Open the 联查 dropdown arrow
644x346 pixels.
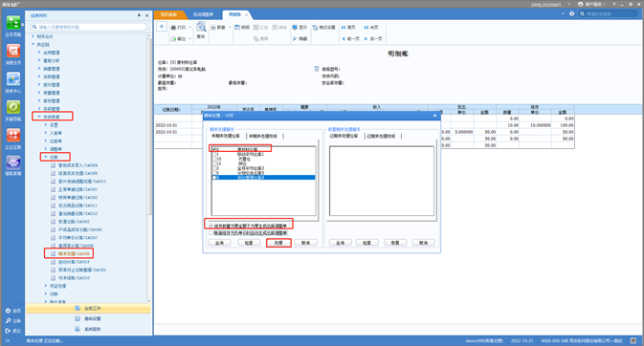(x=230, y=28)
